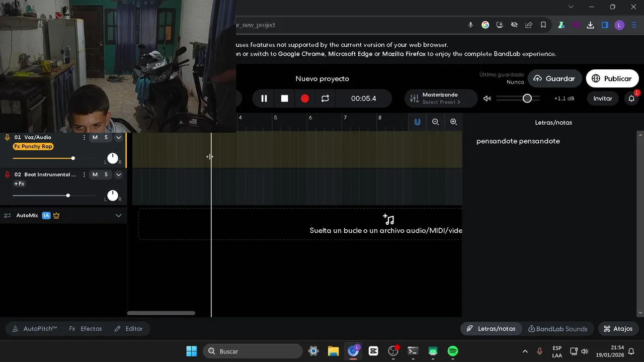Screen dimensions: 644x362
Task: Open the AutoPitch tab
Action: click(34, 329)
